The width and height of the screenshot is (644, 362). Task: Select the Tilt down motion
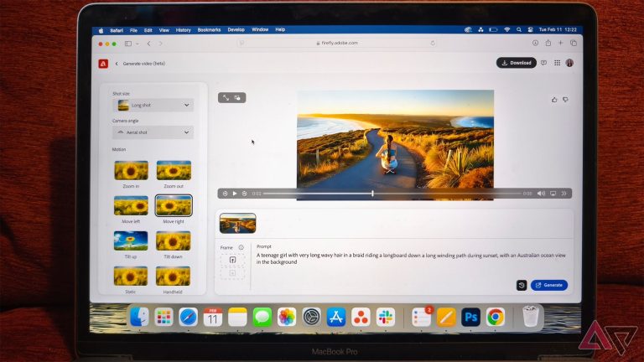(173, 240)
